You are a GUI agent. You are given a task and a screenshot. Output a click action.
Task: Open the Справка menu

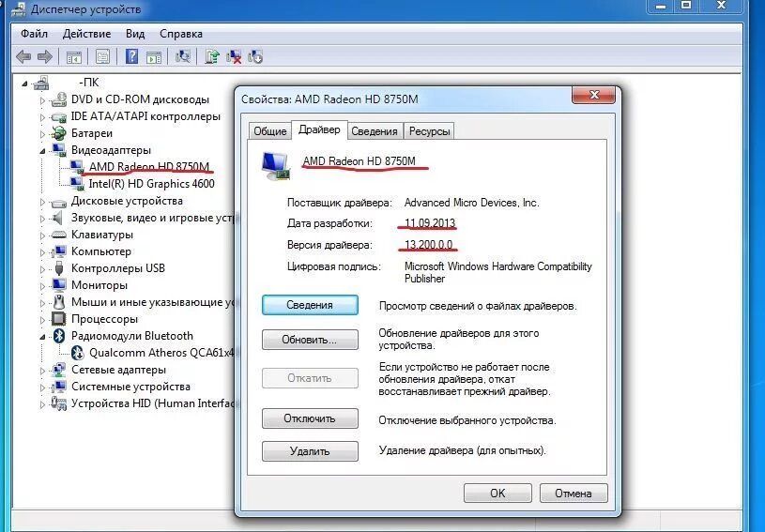[x=181, y=34]
